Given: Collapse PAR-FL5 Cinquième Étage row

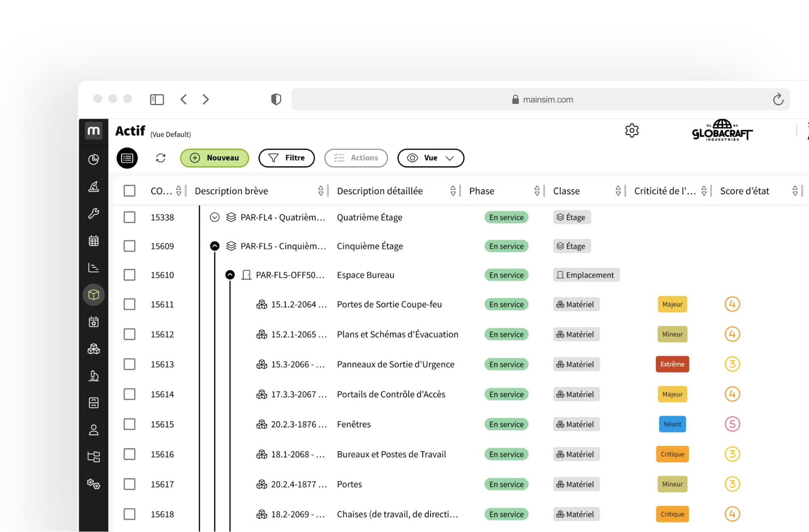Looking at the screenshot, I should click(x=215, y=246).
